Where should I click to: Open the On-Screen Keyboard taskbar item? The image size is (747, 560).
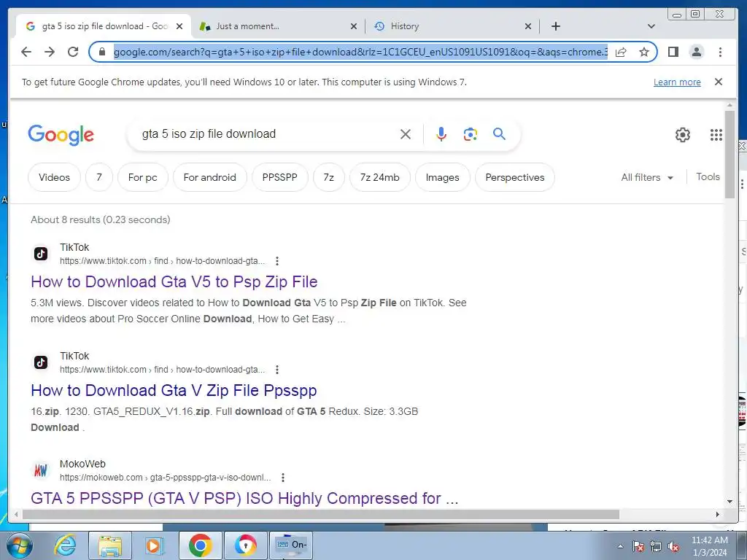[x=291, y=545]
